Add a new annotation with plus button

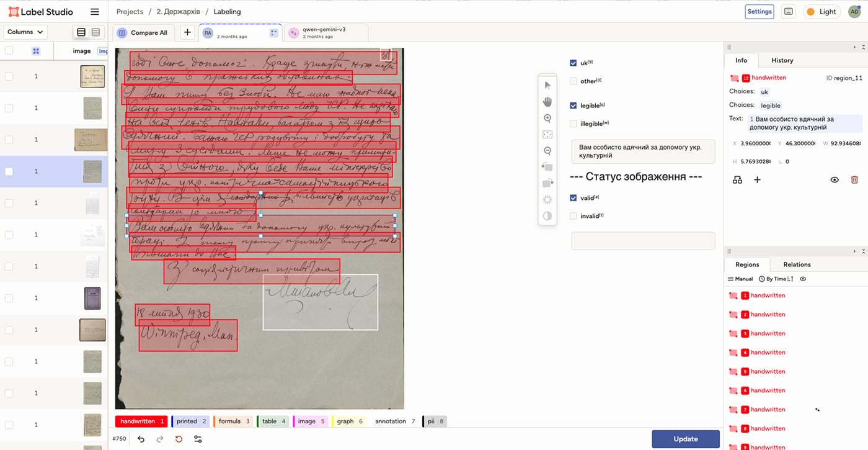[187, 32]
